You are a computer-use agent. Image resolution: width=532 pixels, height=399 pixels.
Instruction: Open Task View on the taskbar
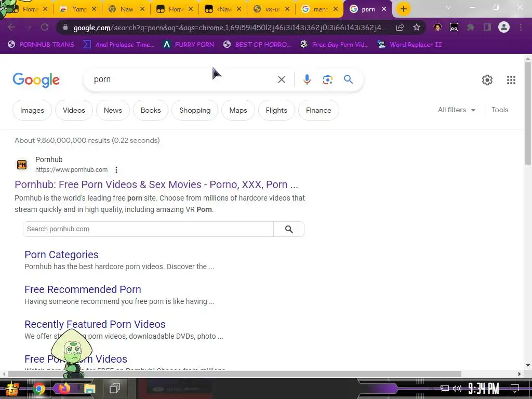[115, 389]
